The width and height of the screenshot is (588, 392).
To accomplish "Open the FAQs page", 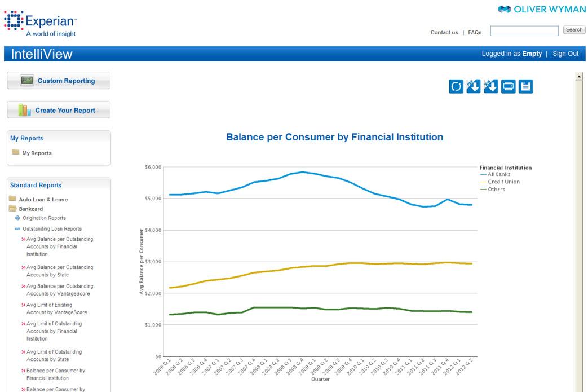I will pos(475,32).
